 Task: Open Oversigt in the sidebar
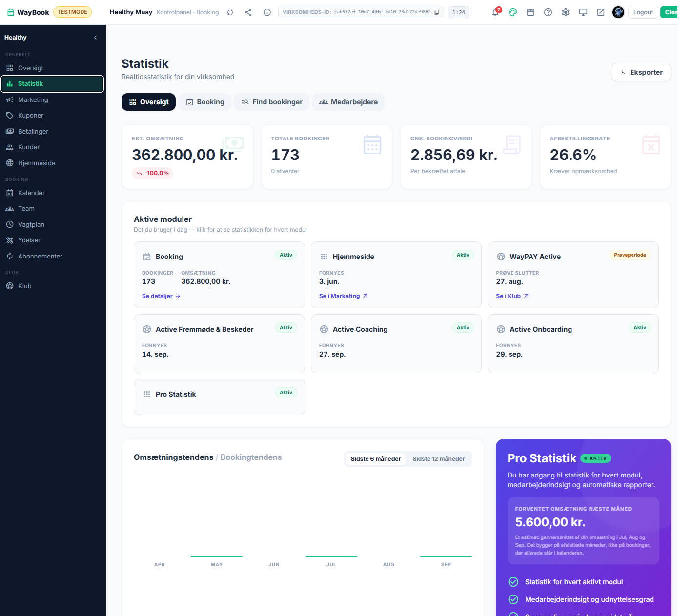(52, 68)
